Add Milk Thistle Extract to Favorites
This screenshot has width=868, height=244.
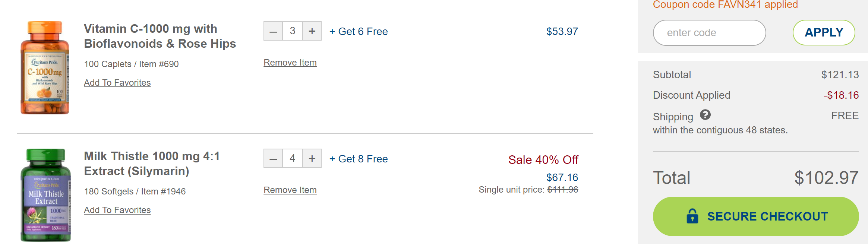117,210
